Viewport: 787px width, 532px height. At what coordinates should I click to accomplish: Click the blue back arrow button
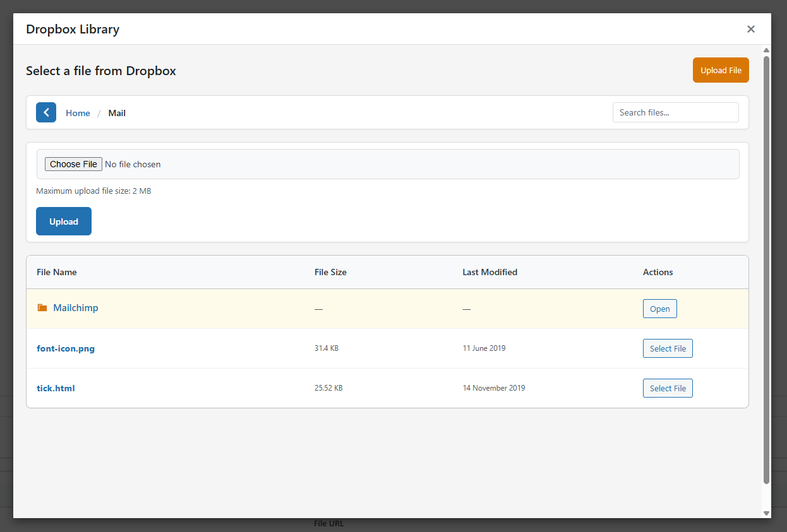[46, 112]
